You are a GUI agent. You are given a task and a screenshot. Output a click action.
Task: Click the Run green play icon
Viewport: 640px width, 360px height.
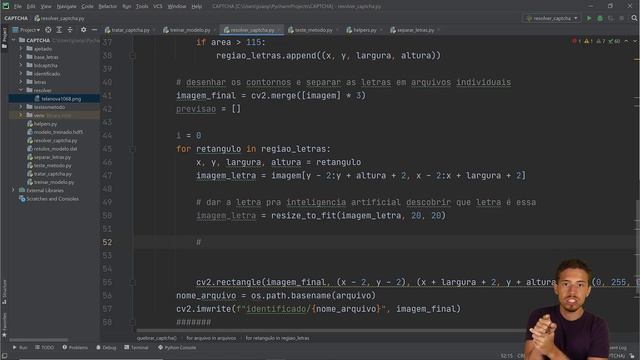589,18
